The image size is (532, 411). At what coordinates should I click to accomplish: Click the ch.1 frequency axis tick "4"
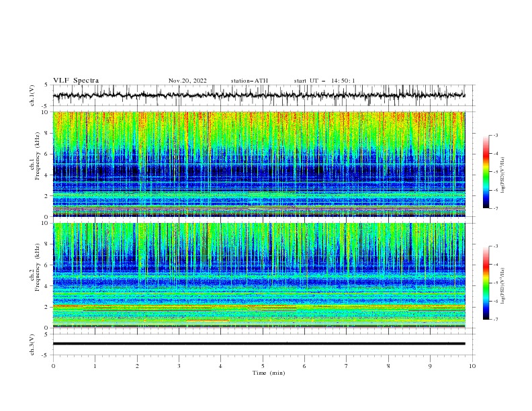[48, 175]
